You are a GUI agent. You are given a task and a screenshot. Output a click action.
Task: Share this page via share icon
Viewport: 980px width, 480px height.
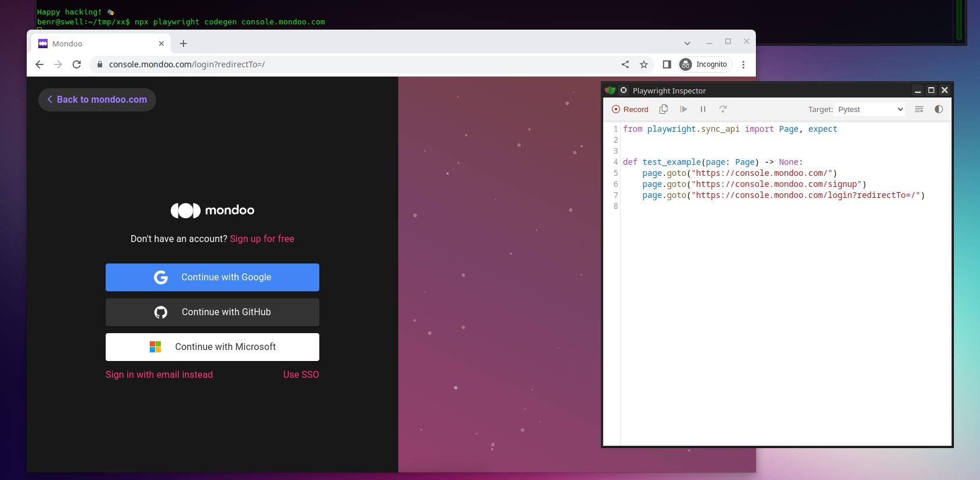[x=625, y=64]
